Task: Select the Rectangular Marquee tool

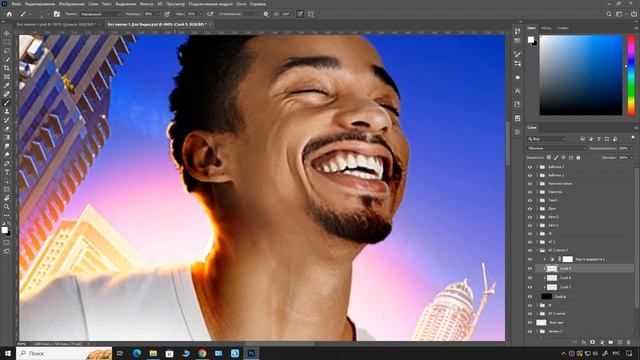Action: [7, 42]
